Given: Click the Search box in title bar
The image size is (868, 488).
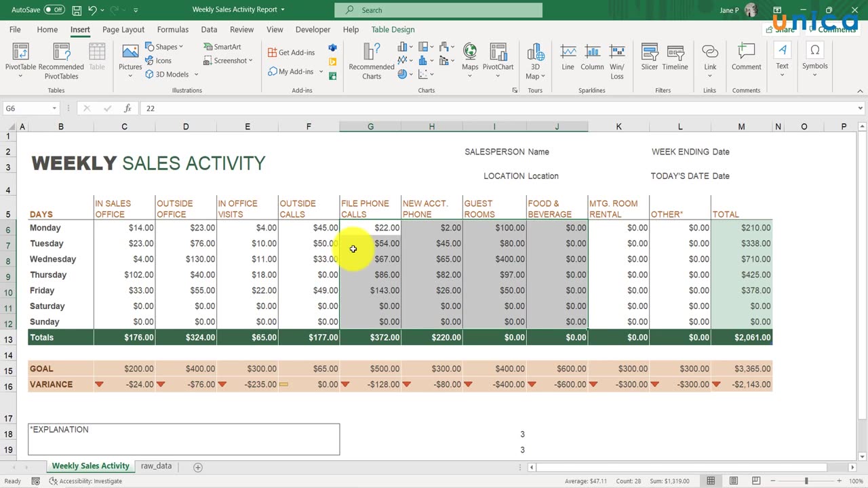Looking at the screenshot, I should pyautogui.click(x=438, y=10).
